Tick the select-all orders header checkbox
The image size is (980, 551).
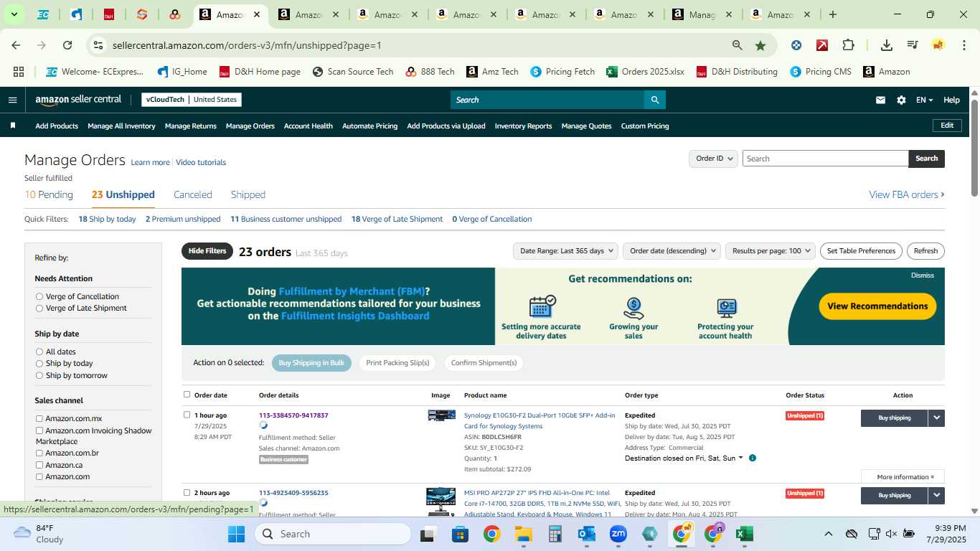pyautogui.click(x=187, y=395)
